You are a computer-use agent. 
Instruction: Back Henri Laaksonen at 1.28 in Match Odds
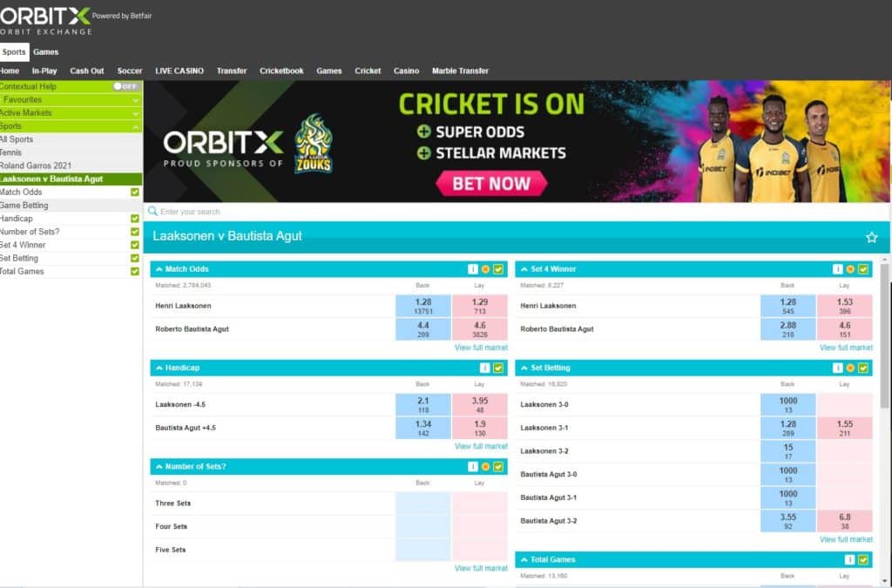pos(423,306)
